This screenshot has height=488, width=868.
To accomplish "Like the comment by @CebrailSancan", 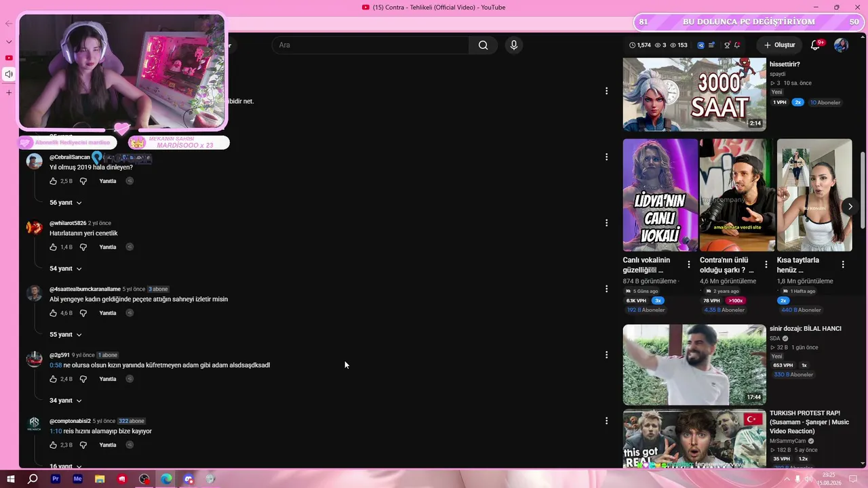I will pos(54,181).
